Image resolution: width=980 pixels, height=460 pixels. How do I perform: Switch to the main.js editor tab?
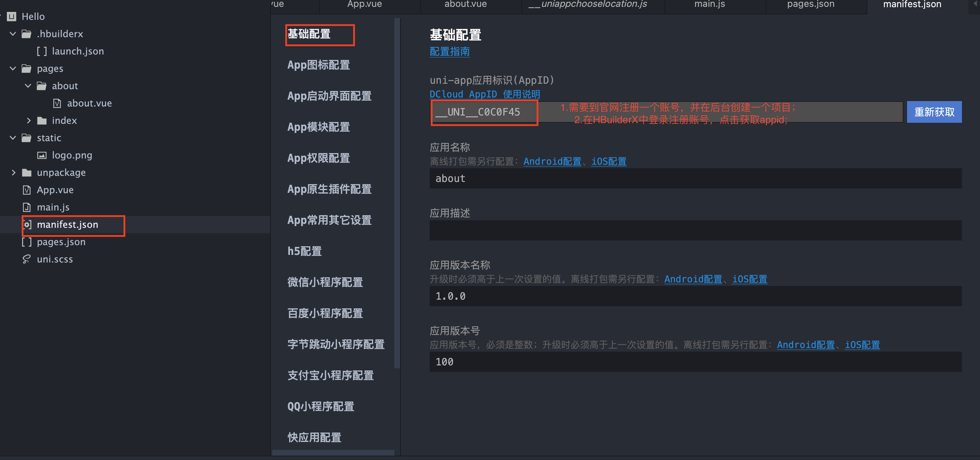tap(710, 5)
